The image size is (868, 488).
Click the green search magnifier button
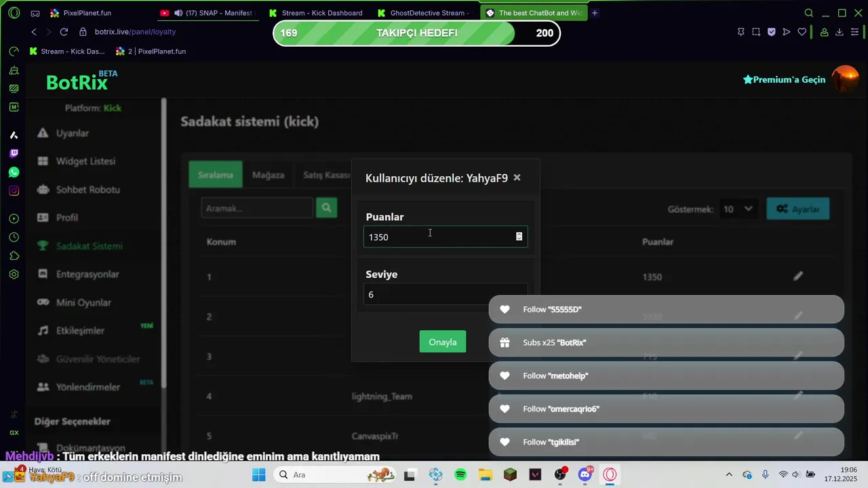coord(326,208)
